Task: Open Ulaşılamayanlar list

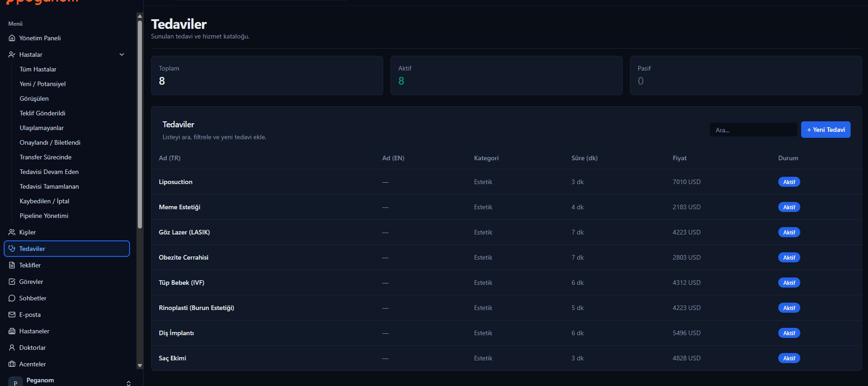Action: (42, 128)
